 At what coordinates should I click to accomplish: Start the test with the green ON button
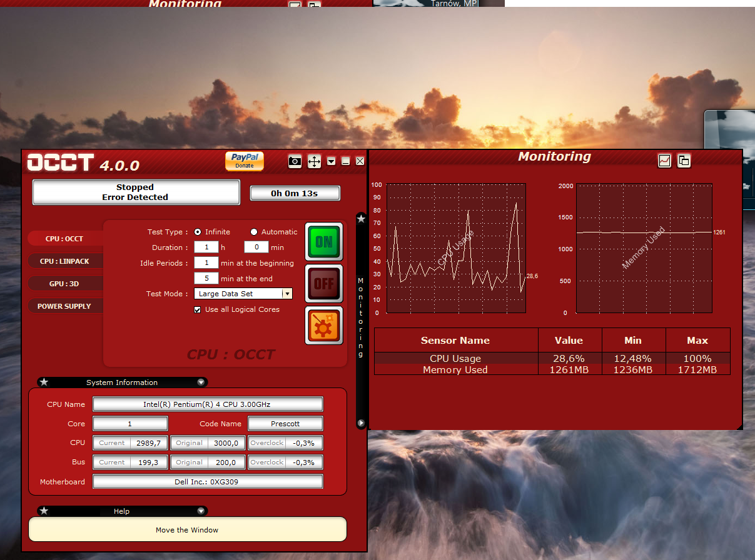[x=324, y=241]
